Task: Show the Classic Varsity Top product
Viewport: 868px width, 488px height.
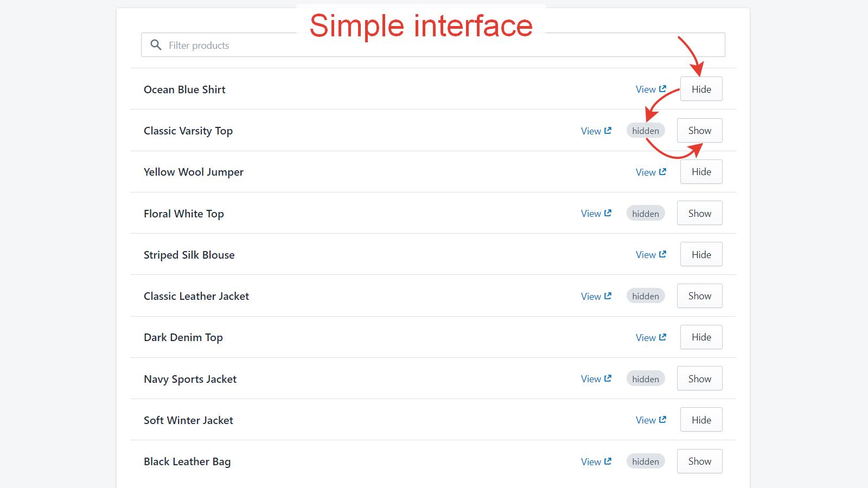Action: tap(699, 130)
